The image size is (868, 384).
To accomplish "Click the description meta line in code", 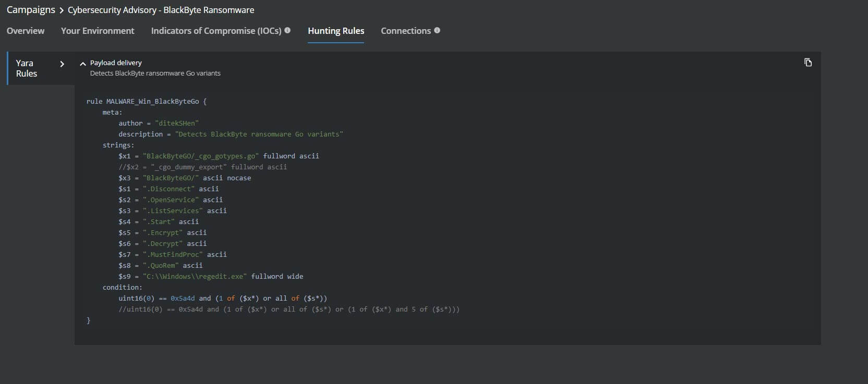I will 231,134.
